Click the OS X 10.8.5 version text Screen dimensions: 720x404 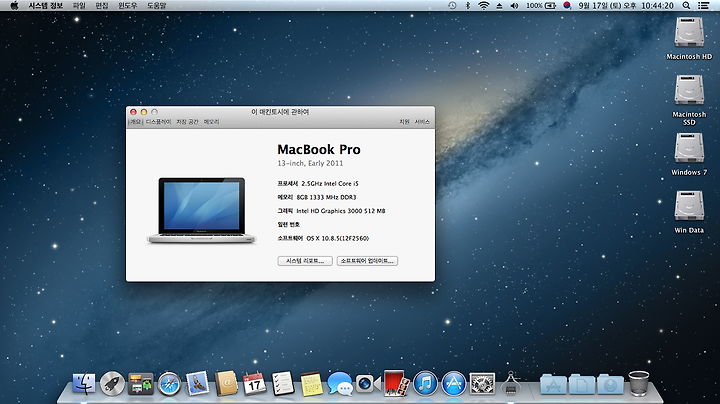point(338,238)
